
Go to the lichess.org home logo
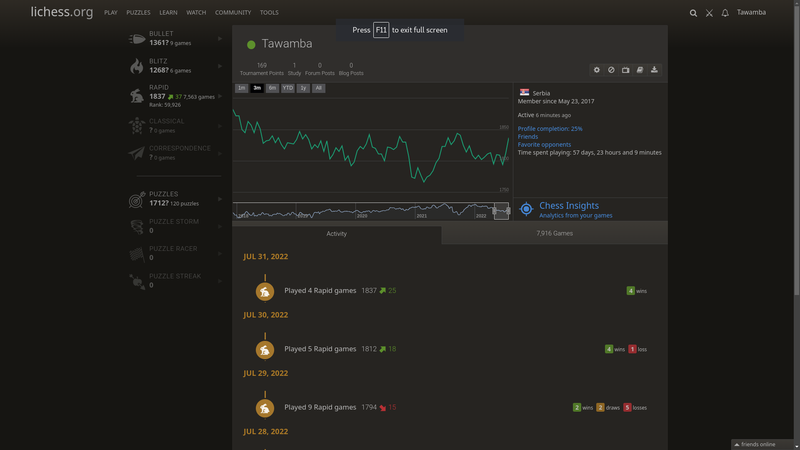[62, 12]
